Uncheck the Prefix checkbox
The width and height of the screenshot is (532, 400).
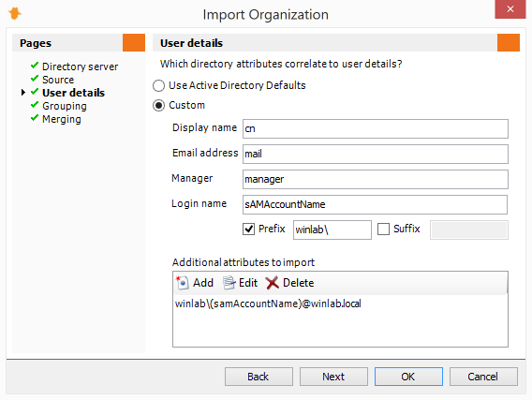click(x=249, y=230)
